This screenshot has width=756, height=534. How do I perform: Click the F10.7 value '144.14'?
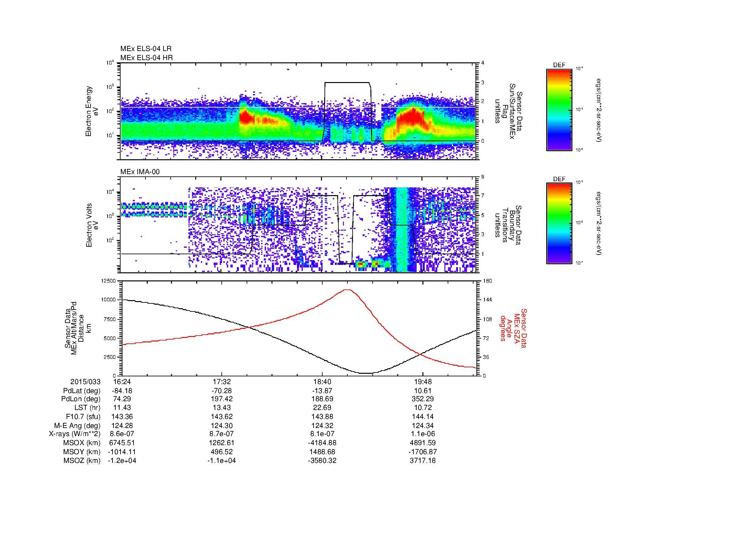(x=422, y=416)
